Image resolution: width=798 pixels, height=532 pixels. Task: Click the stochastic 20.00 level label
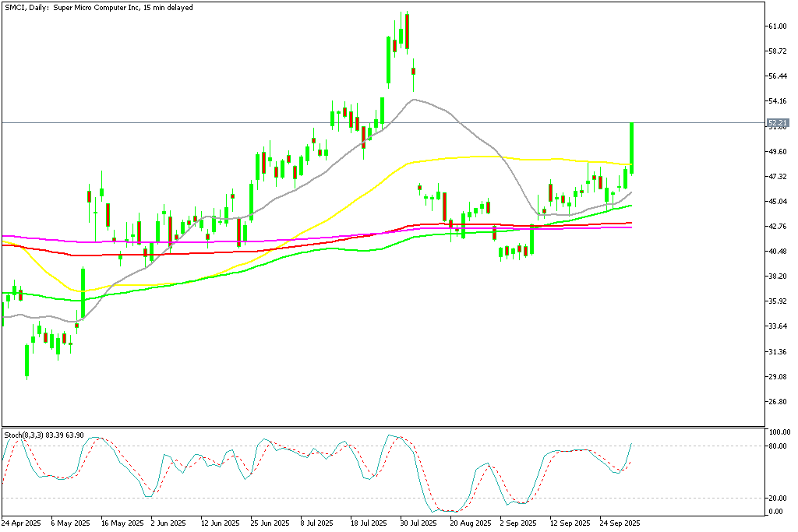tap(776, 499)
